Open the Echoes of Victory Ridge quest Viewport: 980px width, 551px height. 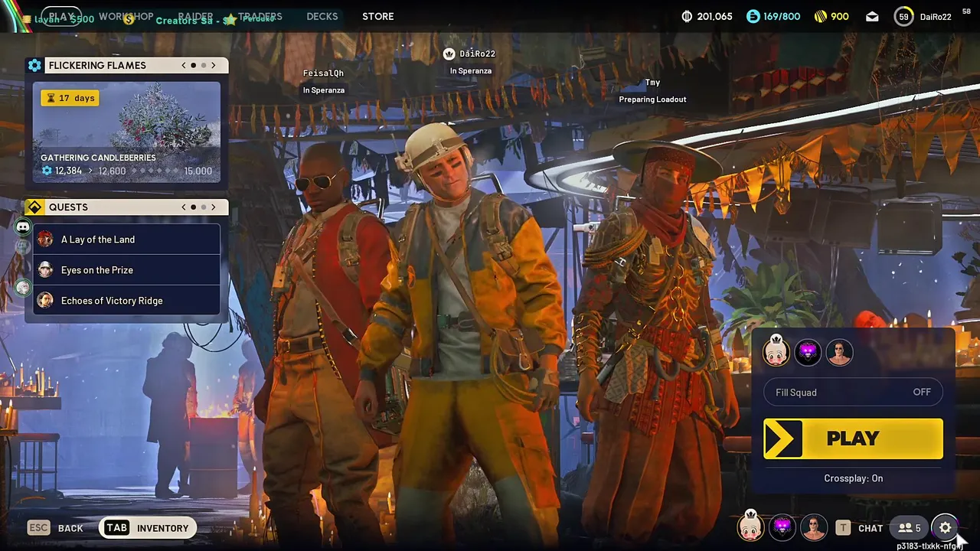click(x=127, y=301)
